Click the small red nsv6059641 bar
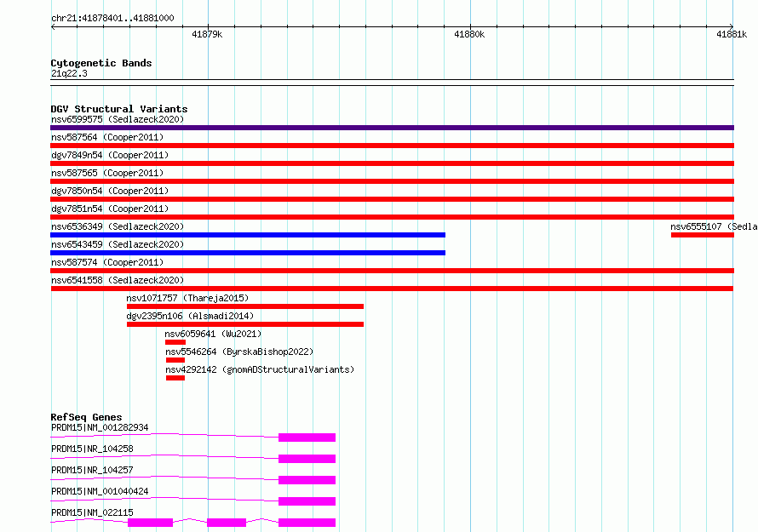This screenshot has width=758, height=532. click(175, 342)
